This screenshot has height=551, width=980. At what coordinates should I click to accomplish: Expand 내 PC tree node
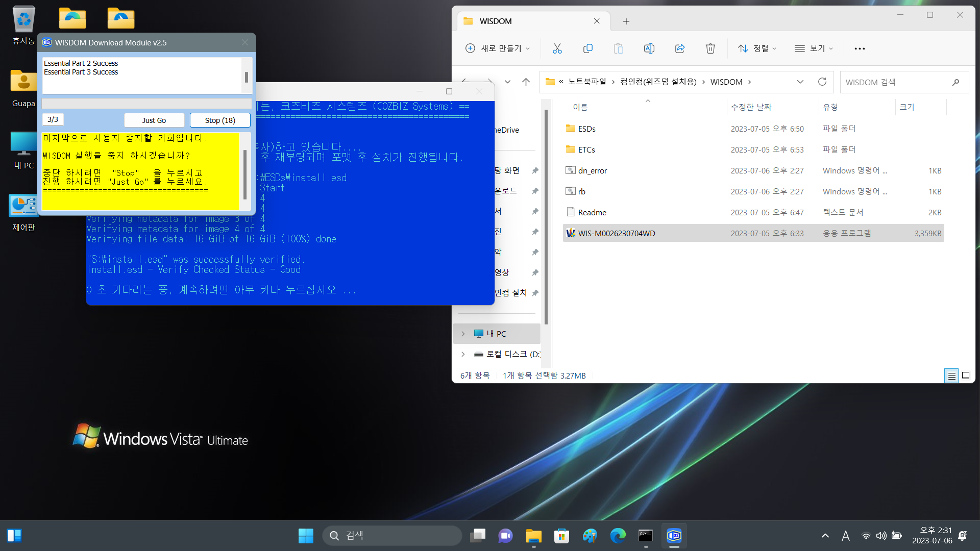pyautogui.click(x=463, y=334)
